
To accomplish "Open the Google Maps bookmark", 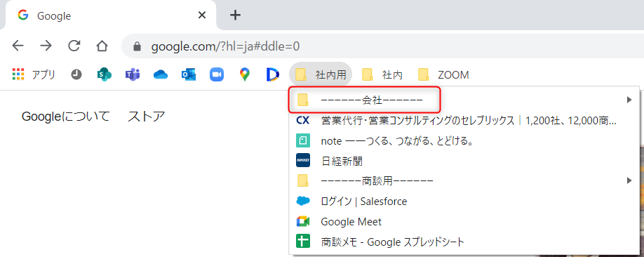I will click(245, 74).
